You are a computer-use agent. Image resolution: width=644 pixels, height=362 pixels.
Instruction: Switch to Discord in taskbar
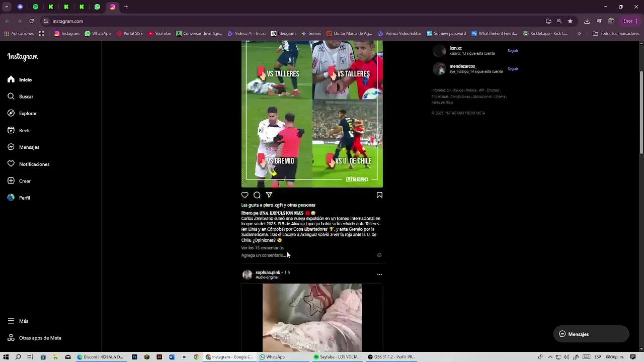click(101, 357)
